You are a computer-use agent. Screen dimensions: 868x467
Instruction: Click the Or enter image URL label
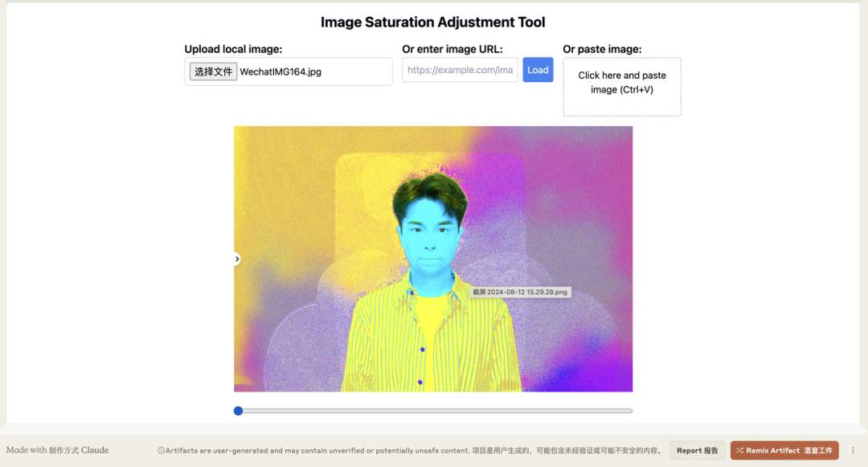(452, 49)
